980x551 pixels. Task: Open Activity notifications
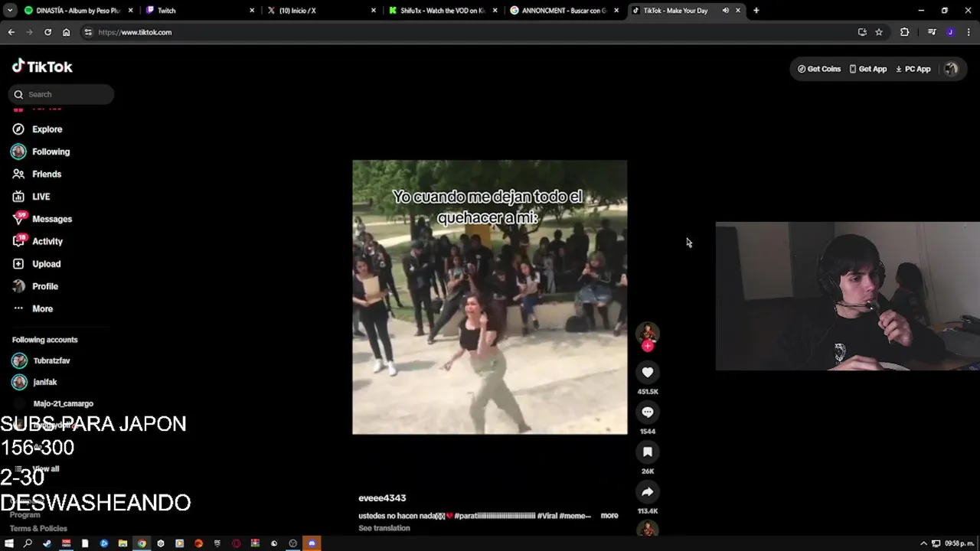pyautogui.click(x=47, y=241)
